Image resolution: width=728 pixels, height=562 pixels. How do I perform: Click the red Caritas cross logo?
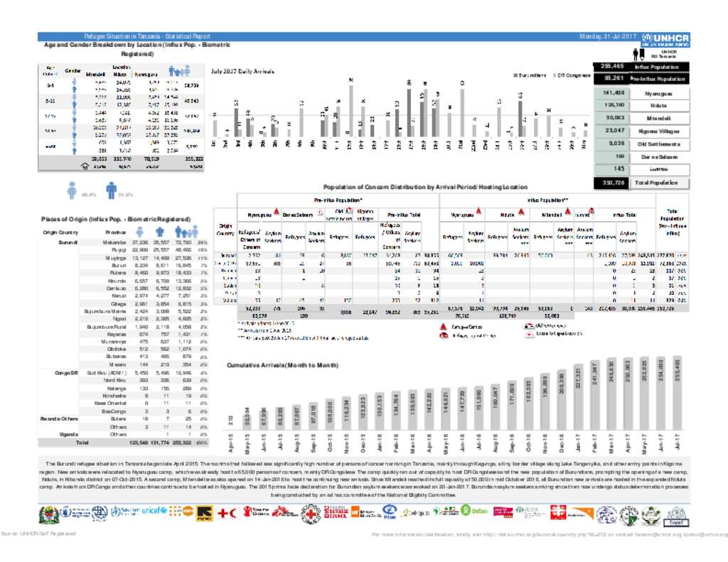pos(557,512)
